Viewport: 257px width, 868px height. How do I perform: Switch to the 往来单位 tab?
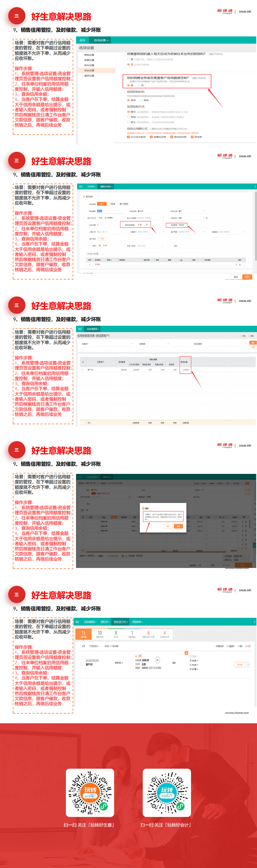pyautogui.click(x=91, y=186)
